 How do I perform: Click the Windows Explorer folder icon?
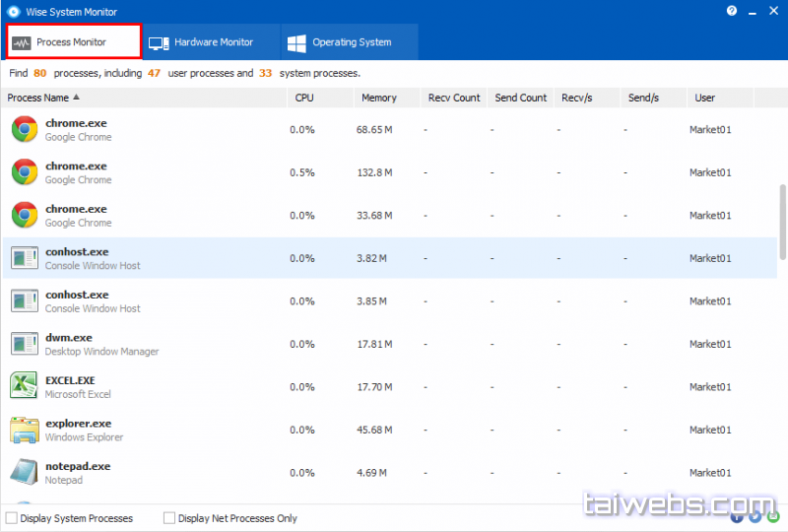pyautogui.click(x=25, y=430)
